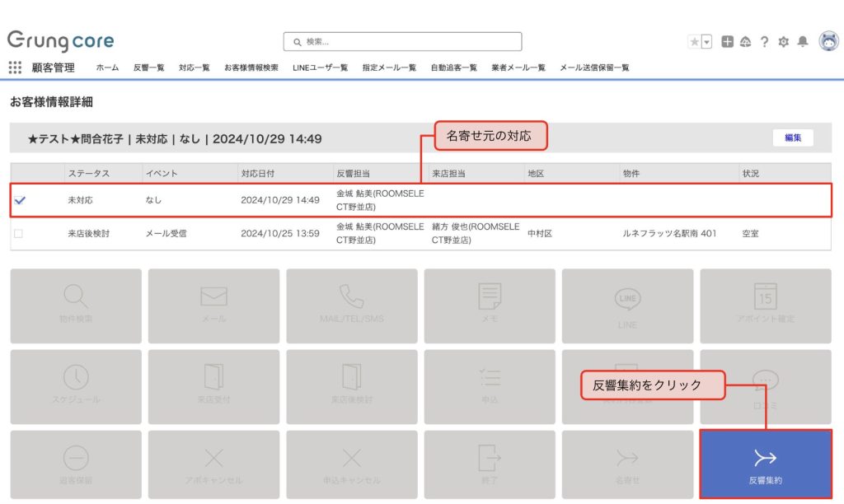Open the plus global actions menu
Image resolution: width=844 pixels, height=504 pixels.
coord(727,42)
